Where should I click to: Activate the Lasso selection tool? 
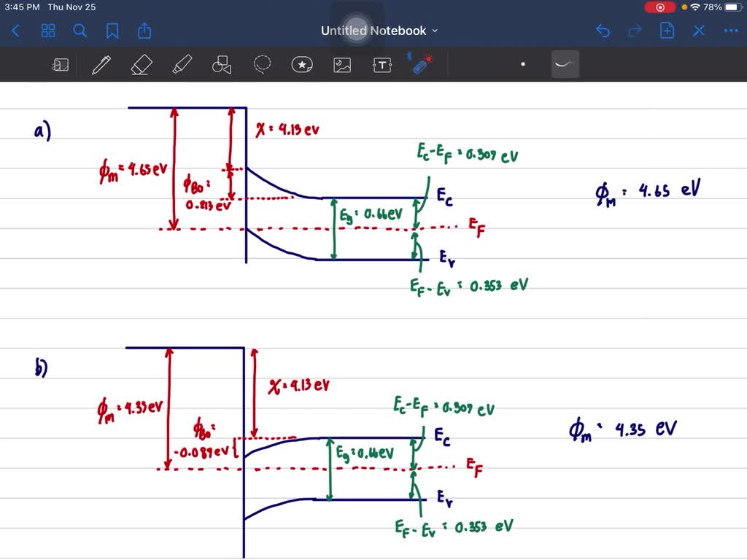tap(262, 64)
